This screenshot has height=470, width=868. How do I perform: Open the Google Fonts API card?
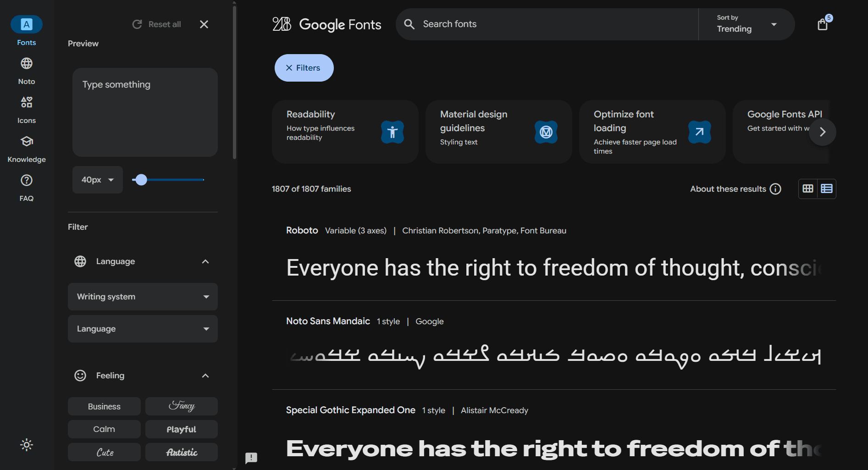(x=781, y=132)
